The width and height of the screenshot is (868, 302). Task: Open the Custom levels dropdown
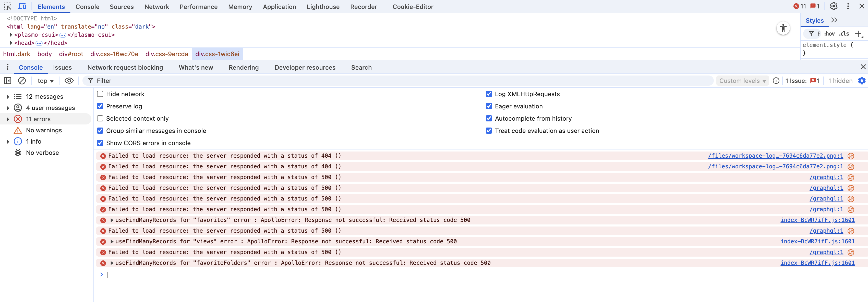point(742,80)
